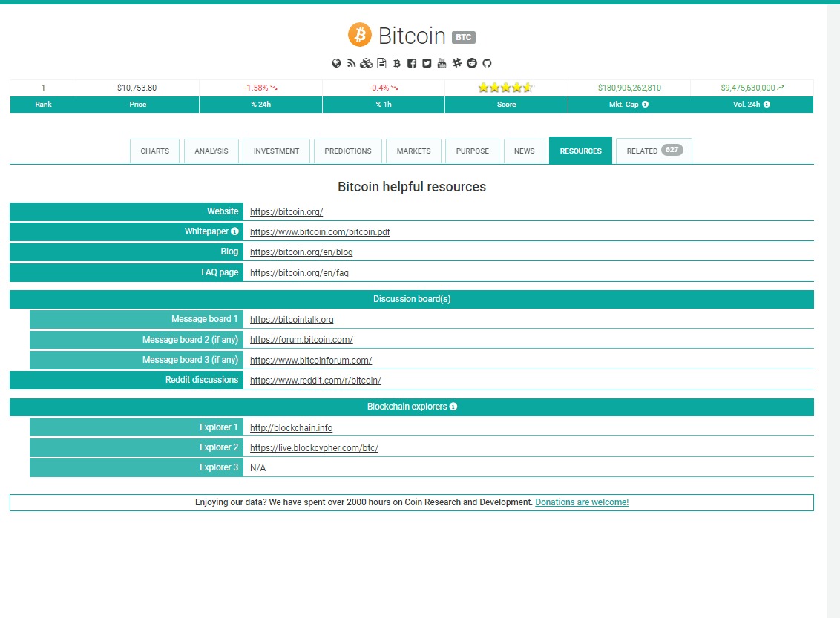Screen dimensions: 840x618
Task: Switch to the Predictions tab
Action: (x=348, y=151)
